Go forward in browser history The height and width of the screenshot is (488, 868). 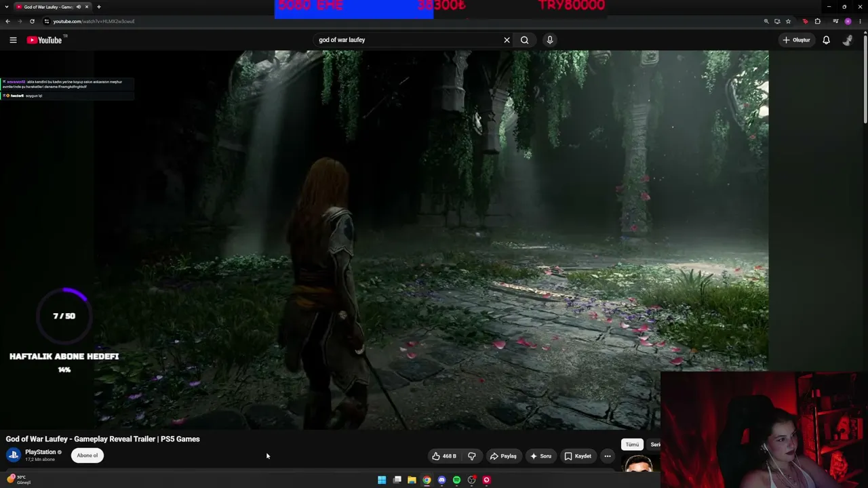[x=20, y=21]
